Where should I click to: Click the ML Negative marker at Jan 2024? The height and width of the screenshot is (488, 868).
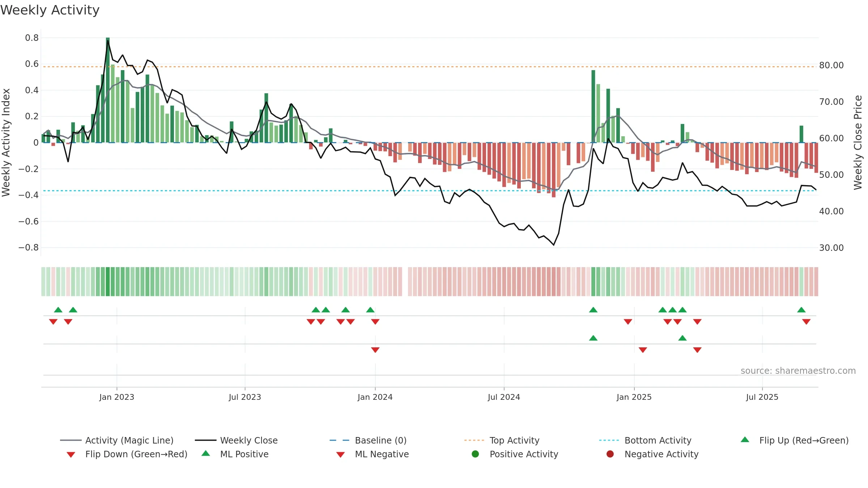[x=375, y=350]
